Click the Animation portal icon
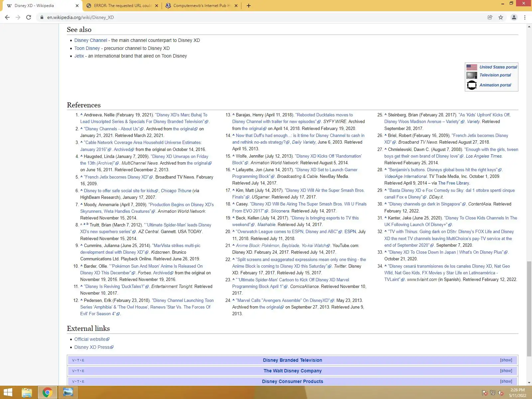Viewport: 532px width, 399px height. 471,85
